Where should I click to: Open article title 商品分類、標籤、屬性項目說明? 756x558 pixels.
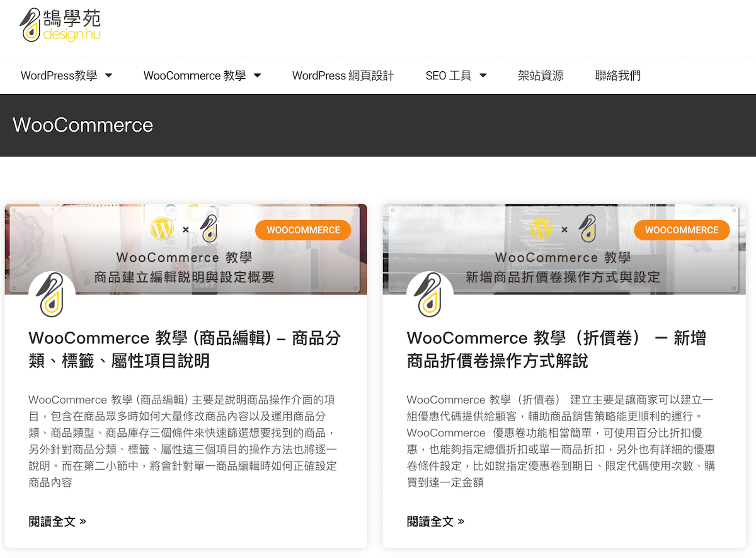(185, 349)
